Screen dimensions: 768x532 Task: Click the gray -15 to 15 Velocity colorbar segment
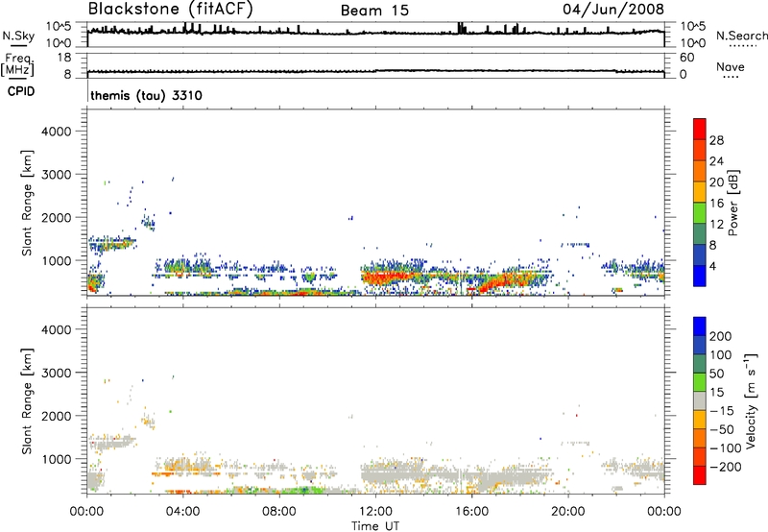(700, 400)
